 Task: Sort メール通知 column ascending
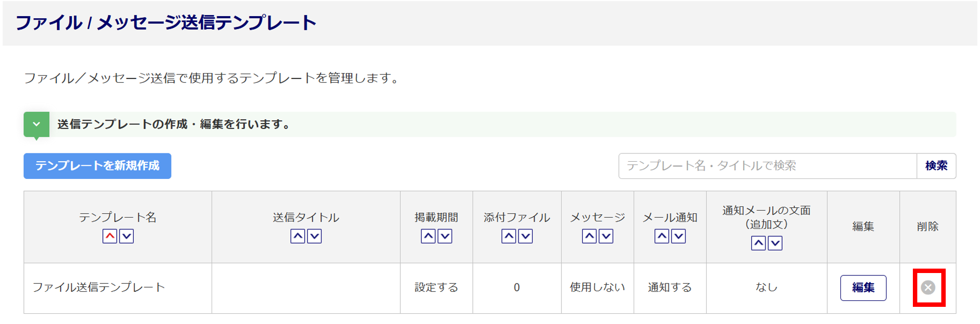coord(661,236)
